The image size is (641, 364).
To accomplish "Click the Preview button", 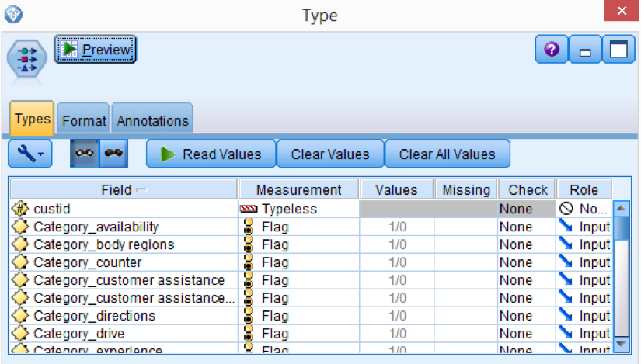I will pyautogui.click(x=96, y=50).
